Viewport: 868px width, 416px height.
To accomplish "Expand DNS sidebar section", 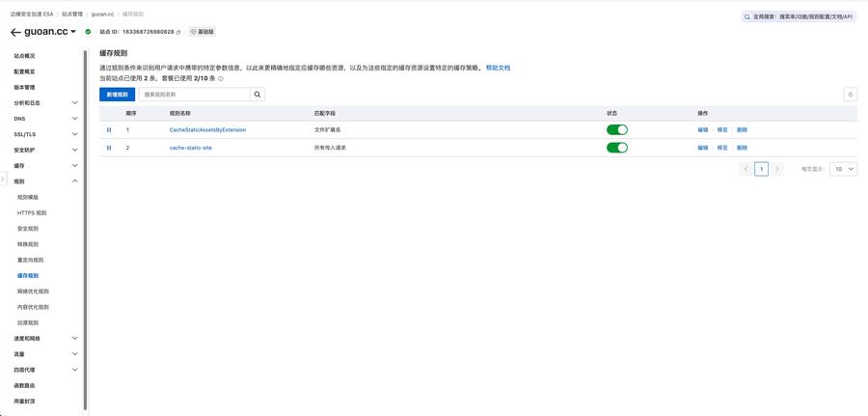I will click(x=74, y=119).
